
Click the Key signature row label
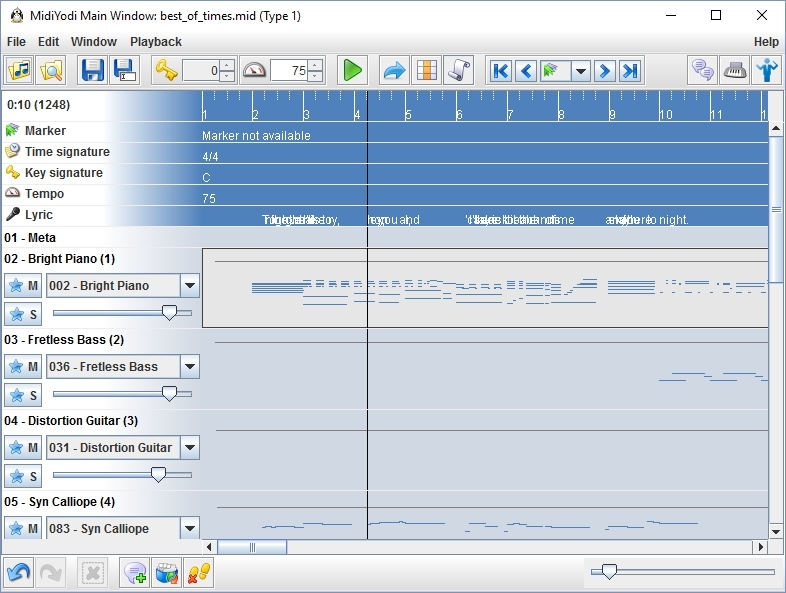pyautogui.click(x=64, y=173)
